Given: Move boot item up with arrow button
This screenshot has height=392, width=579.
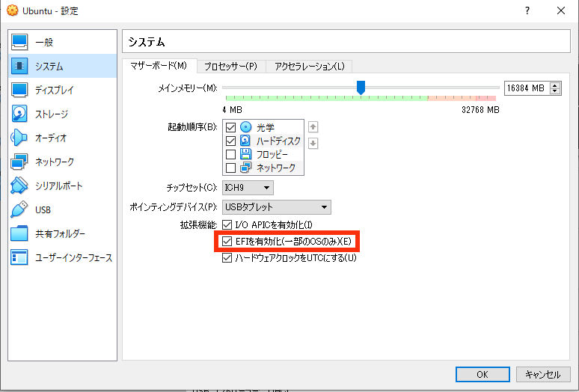Looking at the screenshot, I should click(x=313, y=127).
